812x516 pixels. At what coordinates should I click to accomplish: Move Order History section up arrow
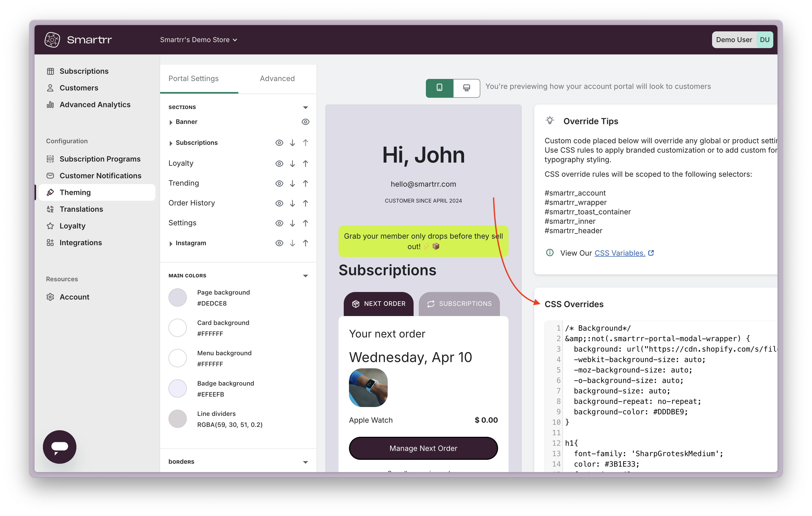pos(305,203)
